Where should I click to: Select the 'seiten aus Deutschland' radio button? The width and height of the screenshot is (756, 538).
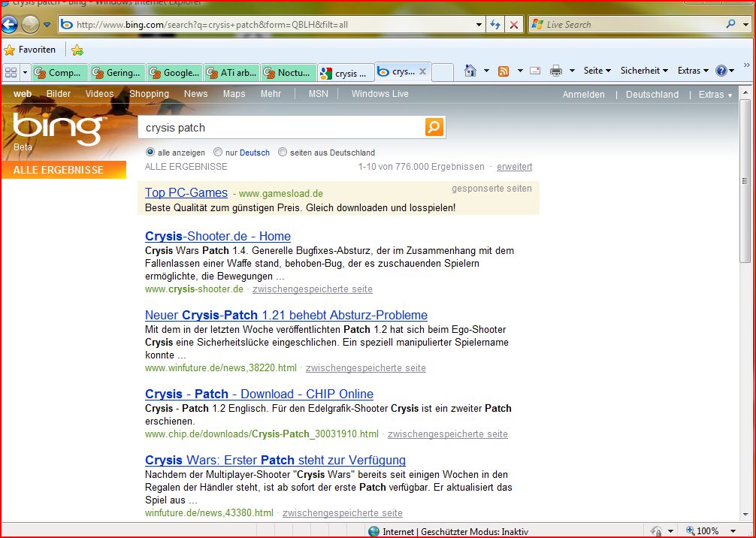[x=283, y=153]
